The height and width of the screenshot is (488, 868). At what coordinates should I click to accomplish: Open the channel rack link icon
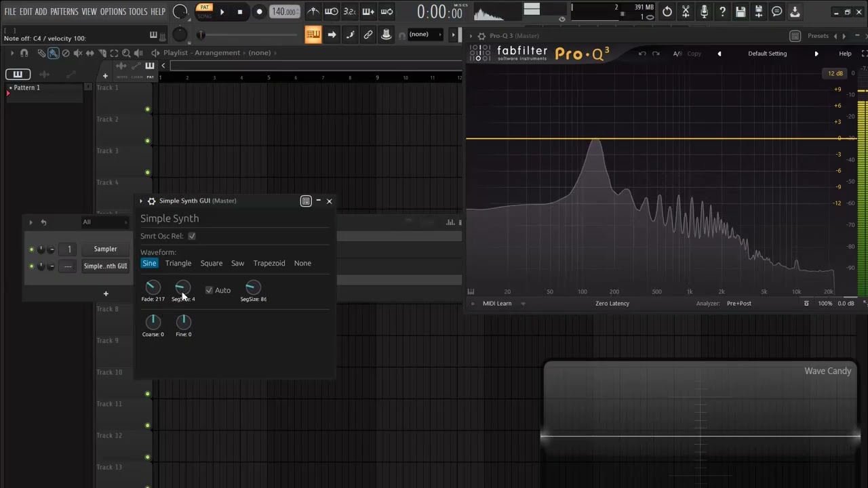(x=368, y=35)
